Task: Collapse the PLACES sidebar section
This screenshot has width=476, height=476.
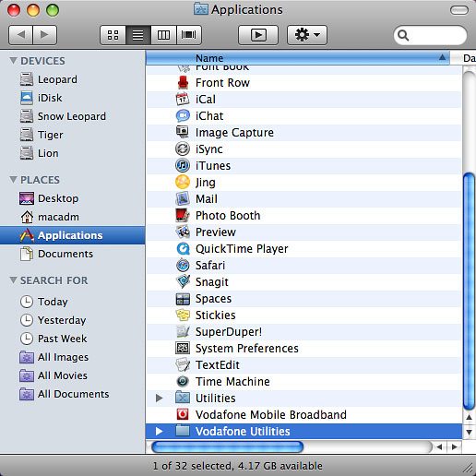Action: tap(13, 180)
